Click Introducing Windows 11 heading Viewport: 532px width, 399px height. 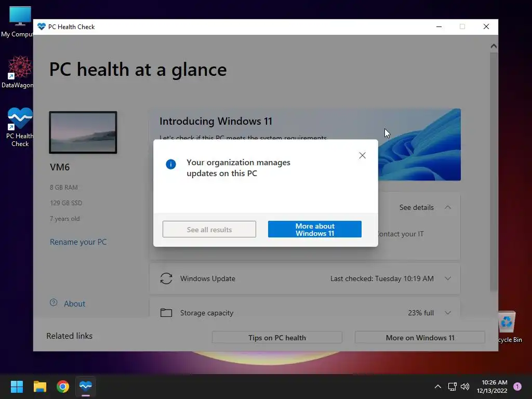click(x=216, y=121)
